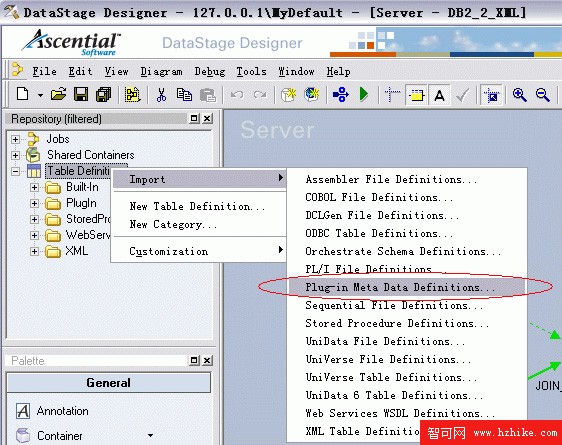Choose Stored Procedure Definitions entry
562x445 pixels.
point(408,323)
